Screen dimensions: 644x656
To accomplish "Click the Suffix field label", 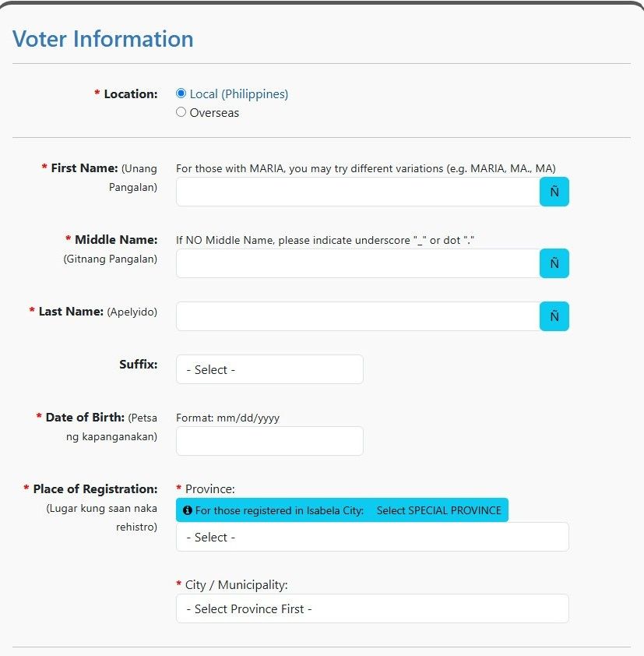I will (x=139, y=365).
